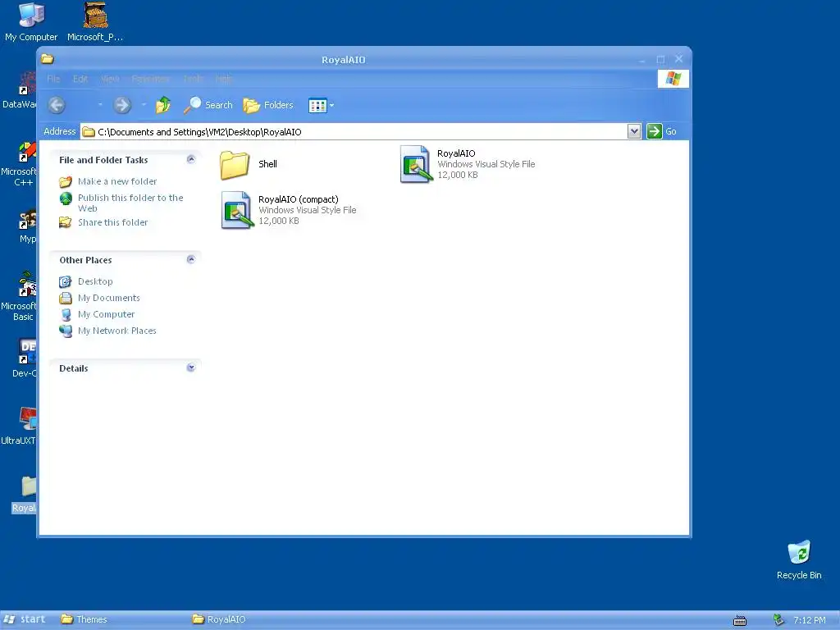
Task: Click the network tray icon
Action: 778,620
